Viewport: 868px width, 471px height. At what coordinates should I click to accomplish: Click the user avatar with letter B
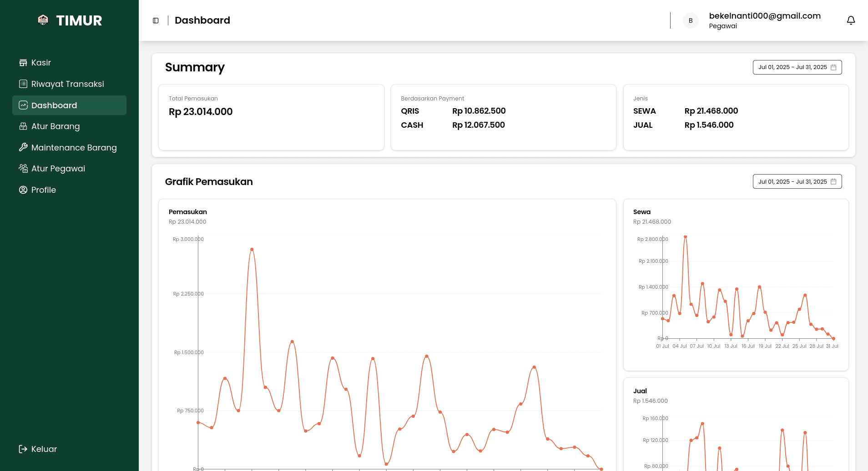pos(691,20)
